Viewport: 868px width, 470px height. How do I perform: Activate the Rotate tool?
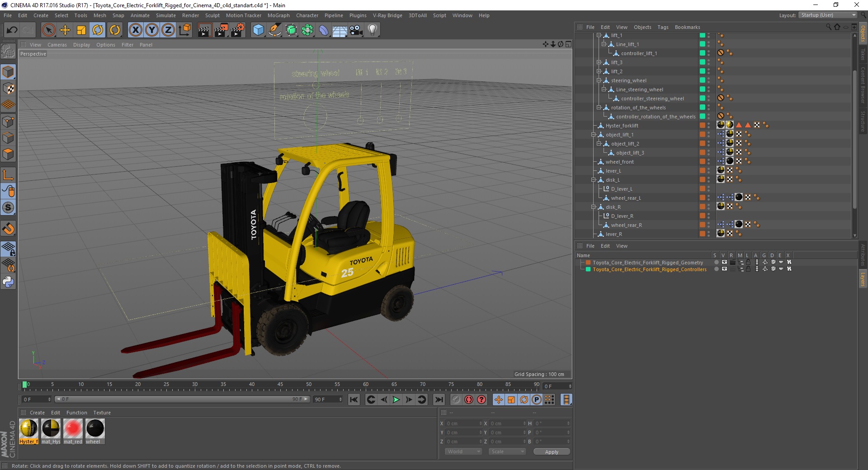[98, 30]
